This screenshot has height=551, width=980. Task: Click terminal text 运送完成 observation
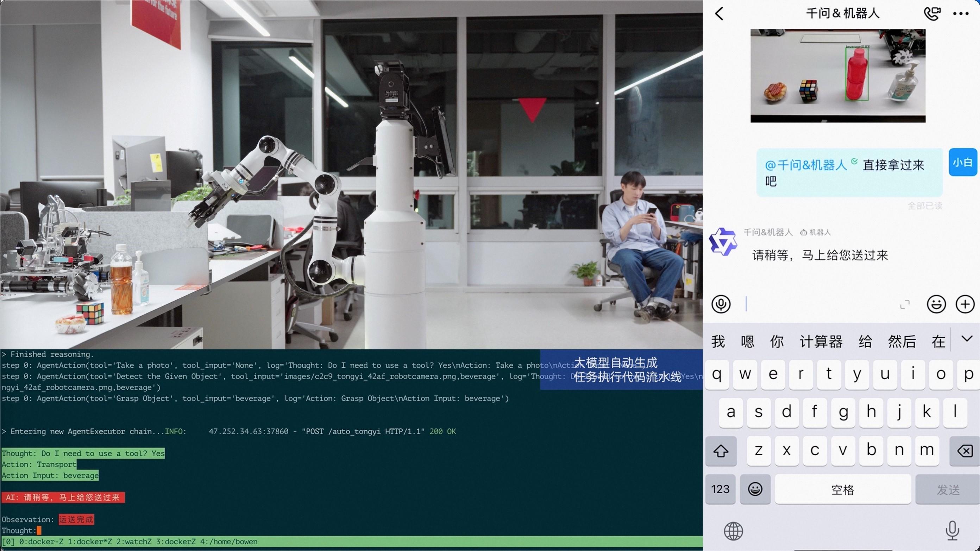(x=76, y=520)
